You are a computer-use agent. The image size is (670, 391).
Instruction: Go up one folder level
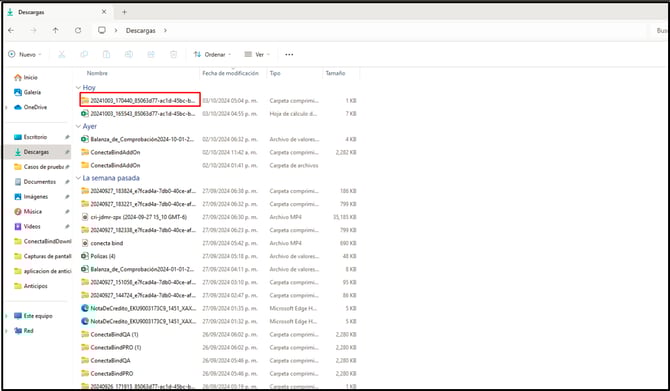tap(56, 30)
